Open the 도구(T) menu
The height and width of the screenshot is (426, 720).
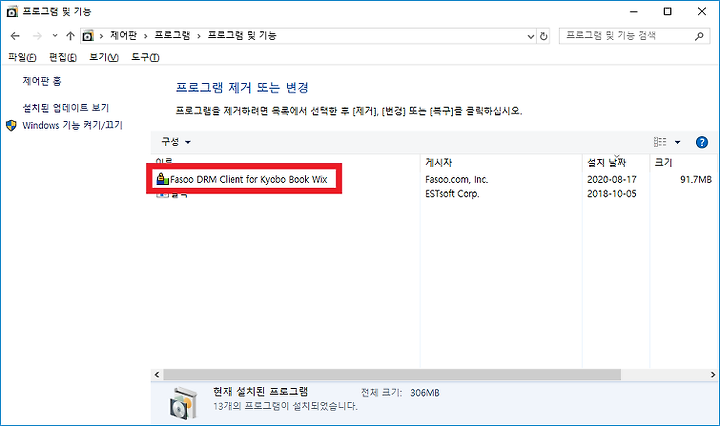[x=145, y=57]
